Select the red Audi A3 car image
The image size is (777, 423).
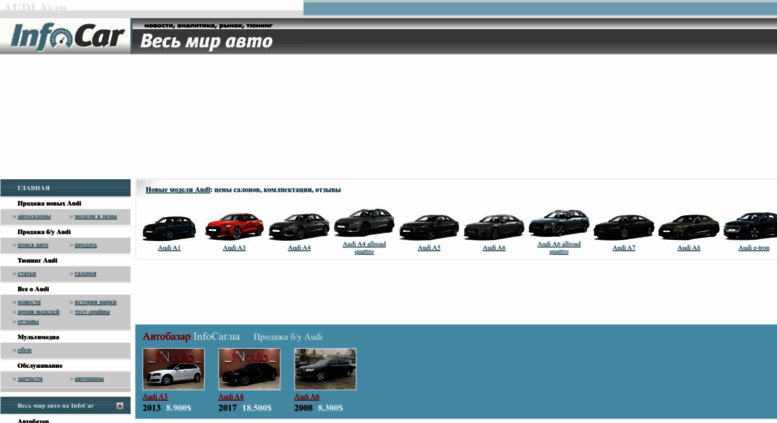click(x=234, y=226)
